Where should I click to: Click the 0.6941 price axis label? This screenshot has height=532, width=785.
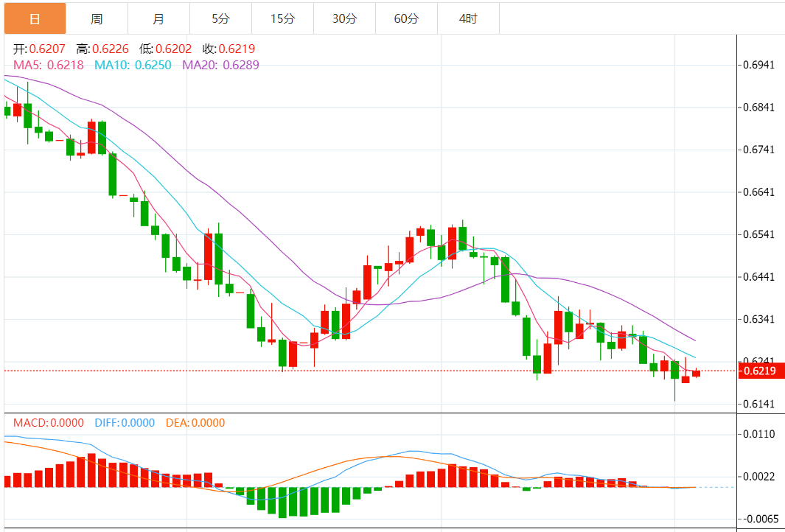[x=758, y=65]
